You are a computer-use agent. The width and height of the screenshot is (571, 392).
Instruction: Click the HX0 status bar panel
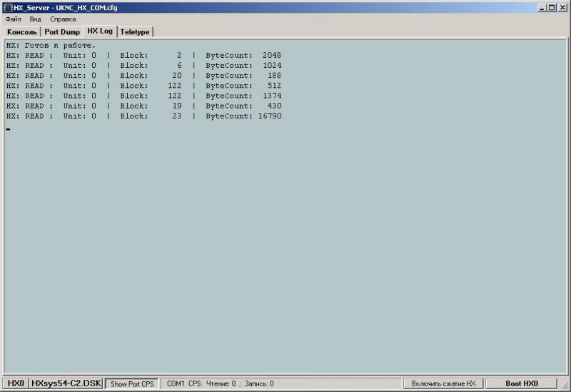coord(16,383)
